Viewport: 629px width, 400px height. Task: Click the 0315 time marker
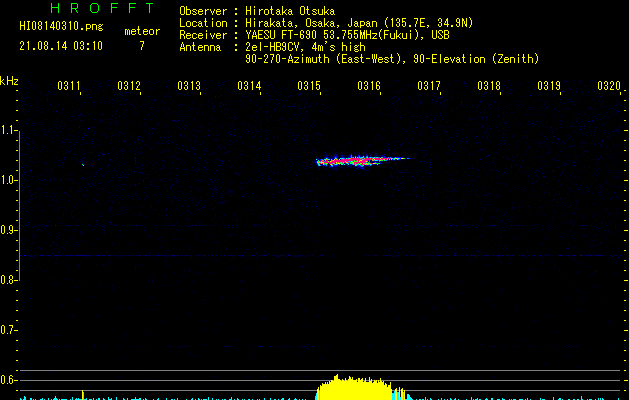click(309, 86)
